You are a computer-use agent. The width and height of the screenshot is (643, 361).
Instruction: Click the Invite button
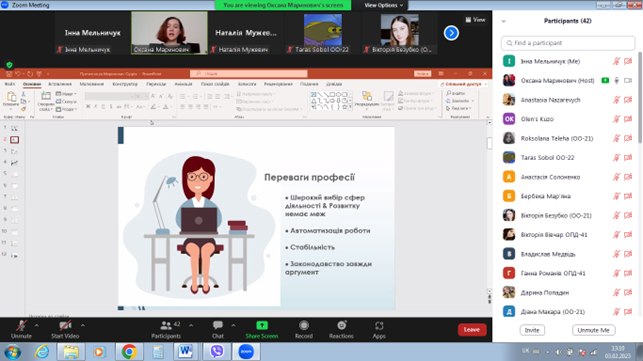tap(532, 330)
